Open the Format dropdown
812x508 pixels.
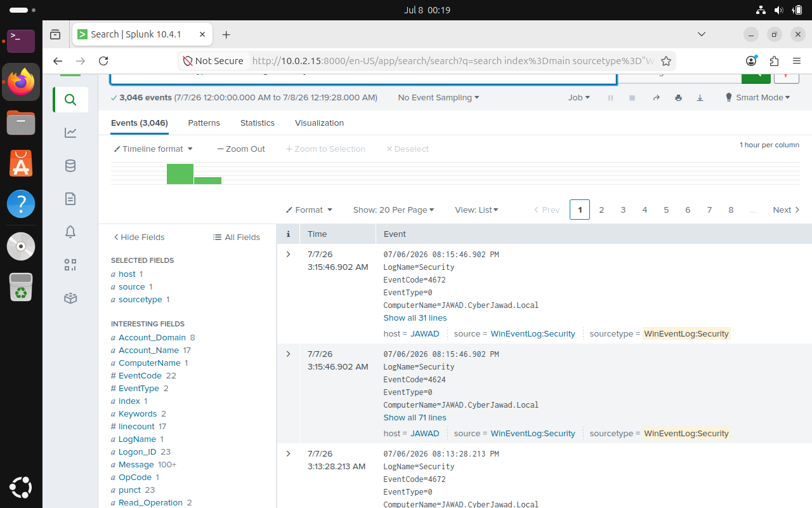click(x=309, y=210)
